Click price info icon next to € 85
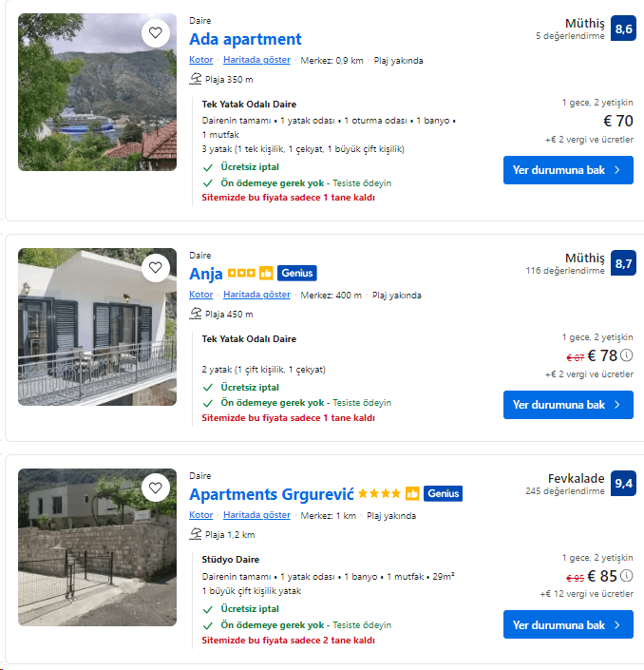Image resolution: width=644 pixels, height=670 pixels. 627,576
